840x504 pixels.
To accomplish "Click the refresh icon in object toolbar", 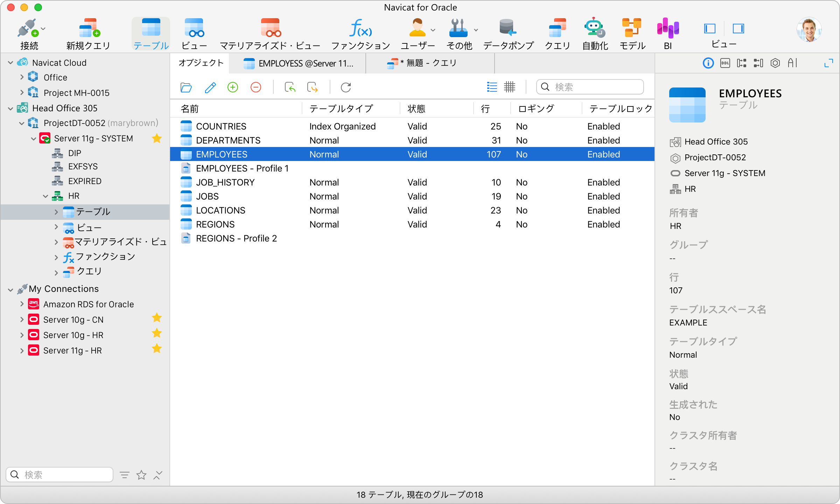I will pos(346,87).
